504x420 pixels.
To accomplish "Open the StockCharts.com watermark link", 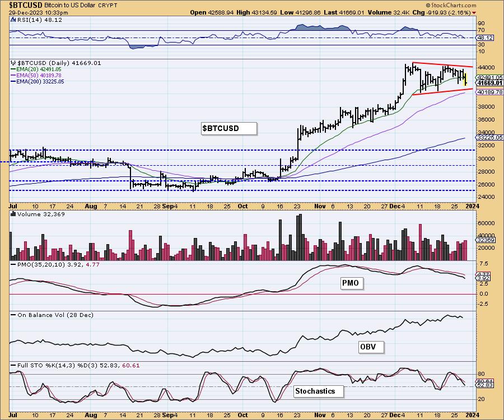I will click(x=454, y=5).
